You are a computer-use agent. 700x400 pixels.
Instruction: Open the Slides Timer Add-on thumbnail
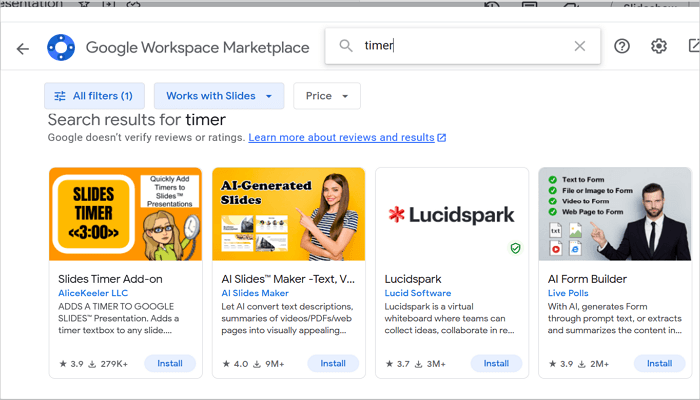125,214
